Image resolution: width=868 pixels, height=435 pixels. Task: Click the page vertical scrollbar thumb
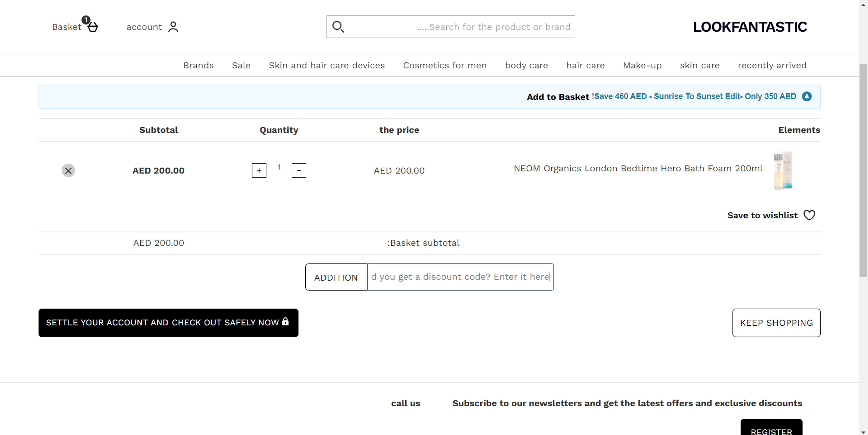(x=863, y=170)
